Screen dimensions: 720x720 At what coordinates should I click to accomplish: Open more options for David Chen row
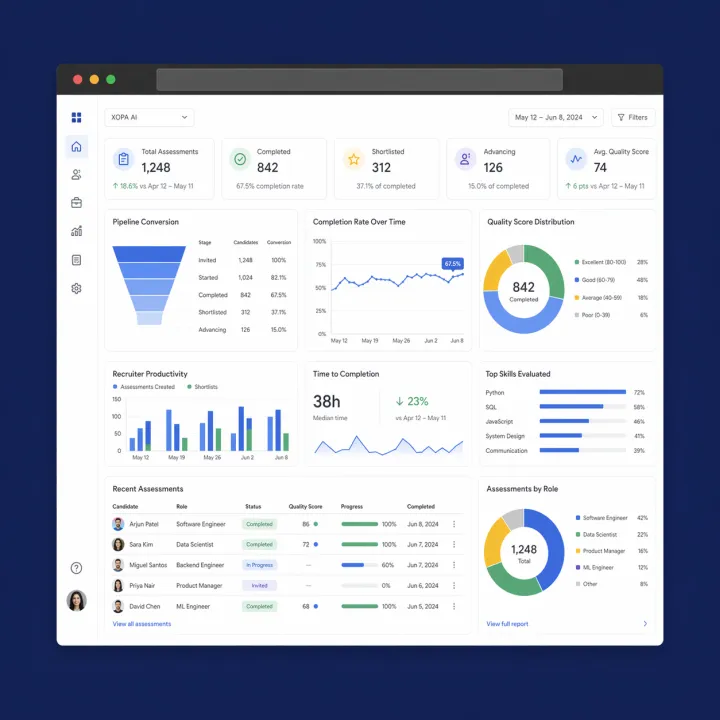454,606
